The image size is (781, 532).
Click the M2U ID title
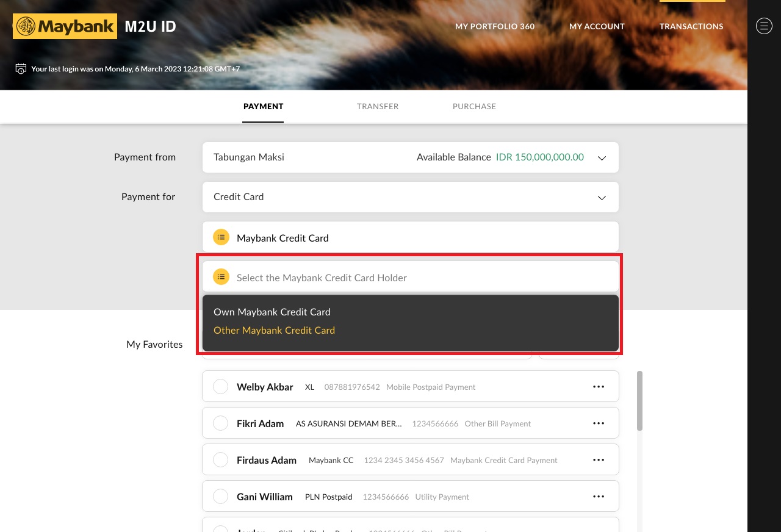[x=150, y=26]
